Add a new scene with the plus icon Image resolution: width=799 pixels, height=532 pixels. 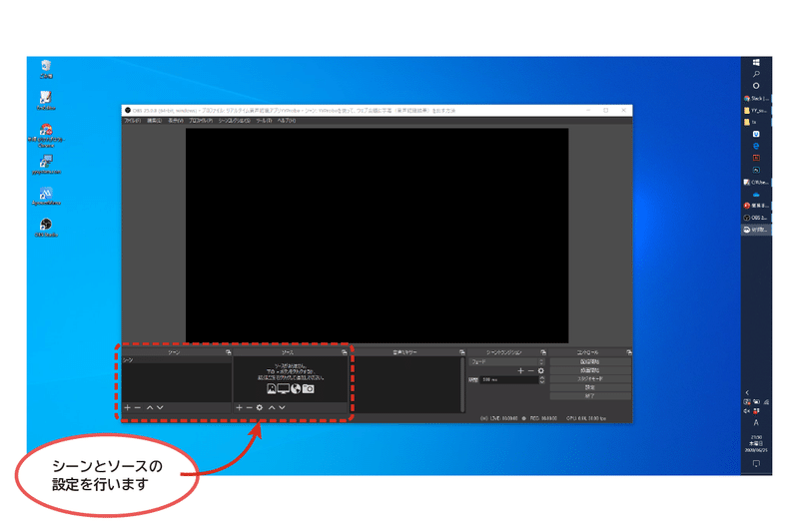[128, 408]
